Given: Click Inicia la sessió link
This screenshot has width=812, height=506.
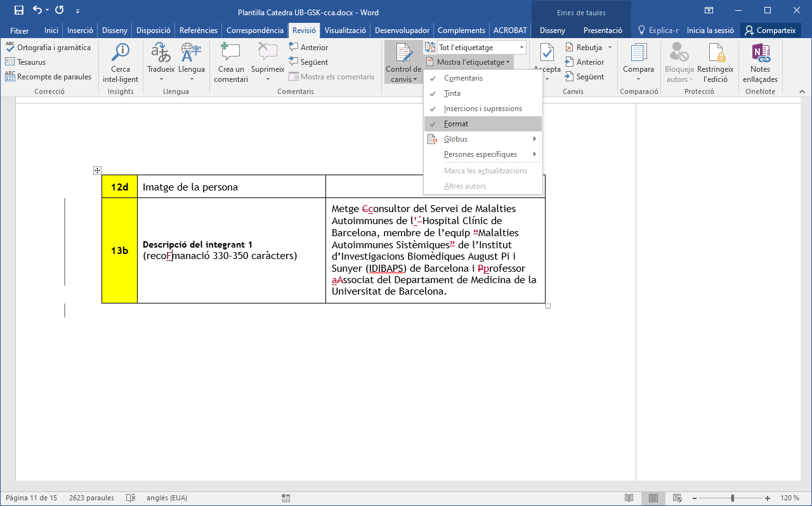Looking at the screenshot, I should pos(710,30).
